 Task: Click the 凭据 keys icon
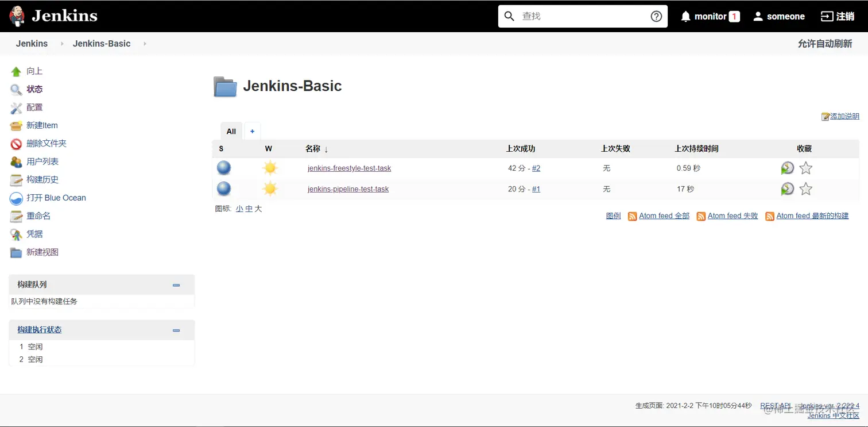click(x=16, y=234)
